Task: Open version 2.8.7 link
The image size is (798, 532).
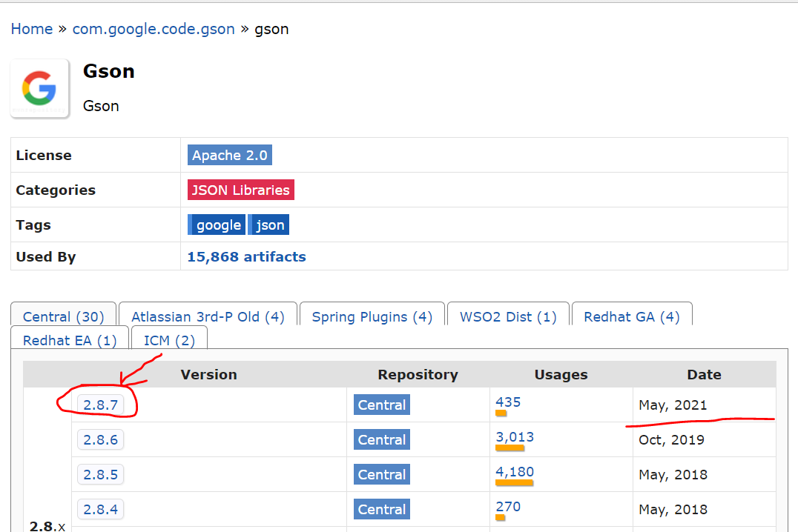Action: point(100,405)
